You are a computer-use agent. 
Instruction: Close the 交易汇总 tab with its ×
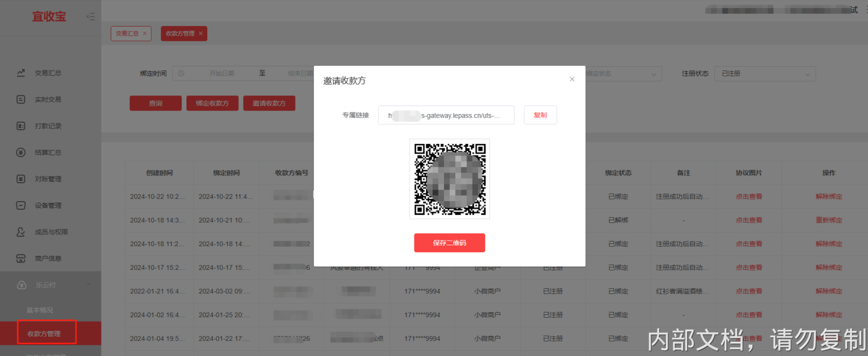click(x=145, y=33)
